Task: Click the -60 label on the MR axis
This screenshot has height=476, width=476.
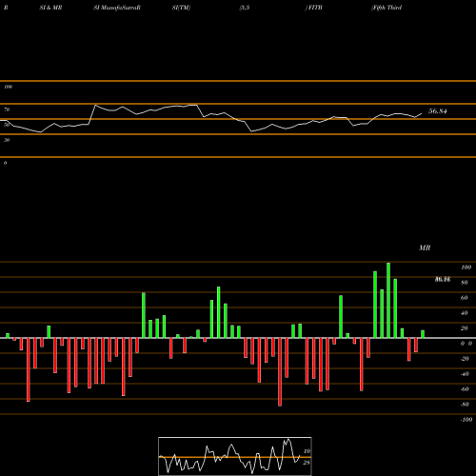Action: coord(465,389)
